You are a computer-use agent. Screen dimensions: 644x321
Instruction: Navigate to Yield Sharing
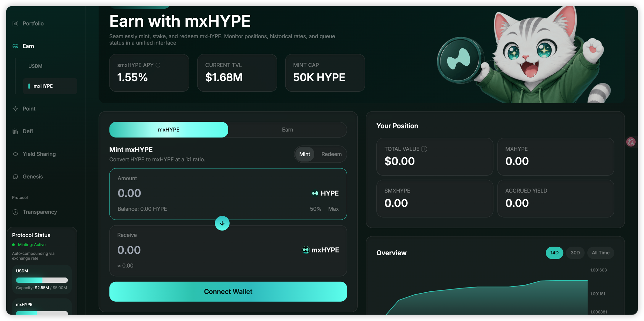(x=39, y=154)
